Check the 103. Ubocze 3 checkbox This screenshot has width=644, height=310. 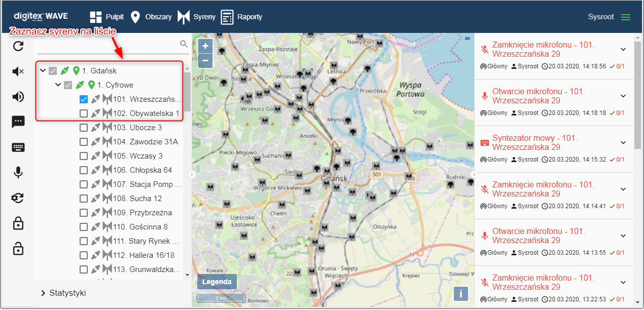[x=84, y=128]
